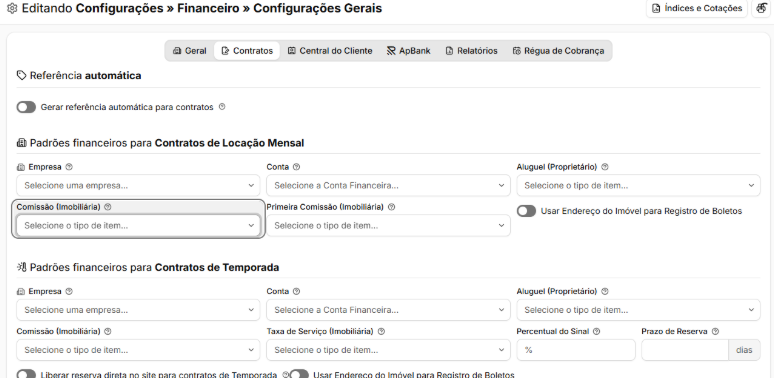Open Aluguel (Proprietário) dropdown under Temporada
The height and width of the screenshot is (378, 774).
click(638, 310)
